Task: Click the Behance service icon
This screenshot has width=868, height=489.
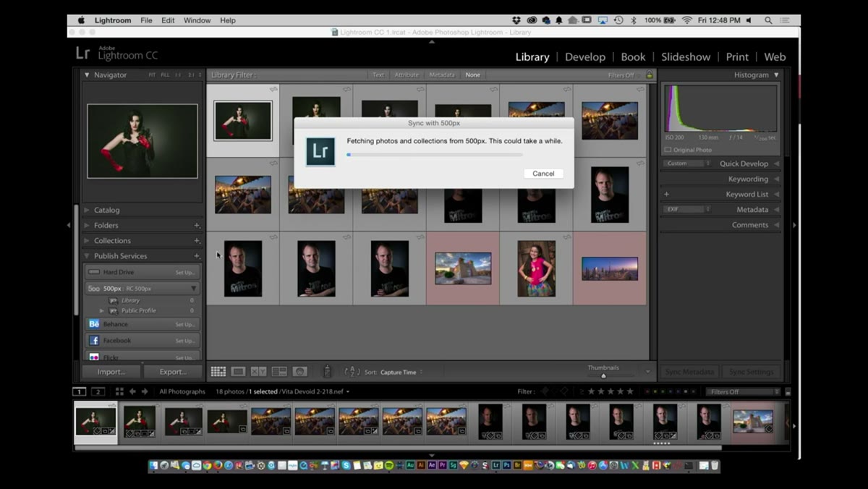Action: pos(94,324)
